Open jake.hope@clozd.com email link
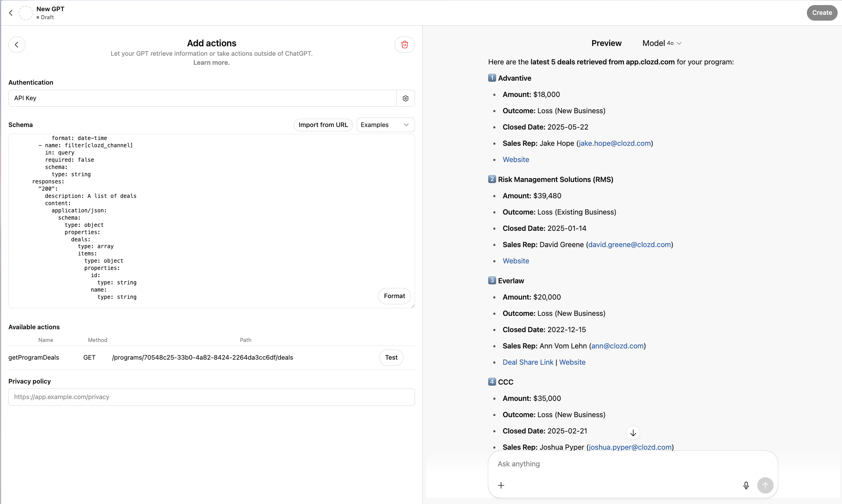The height and width of the screenshot is (504, 842). [x=615, y=144]
